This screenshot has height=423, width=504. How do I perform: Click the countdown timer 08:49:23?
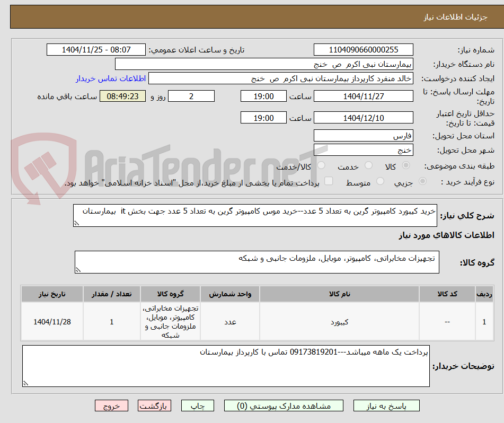point(122,96)
